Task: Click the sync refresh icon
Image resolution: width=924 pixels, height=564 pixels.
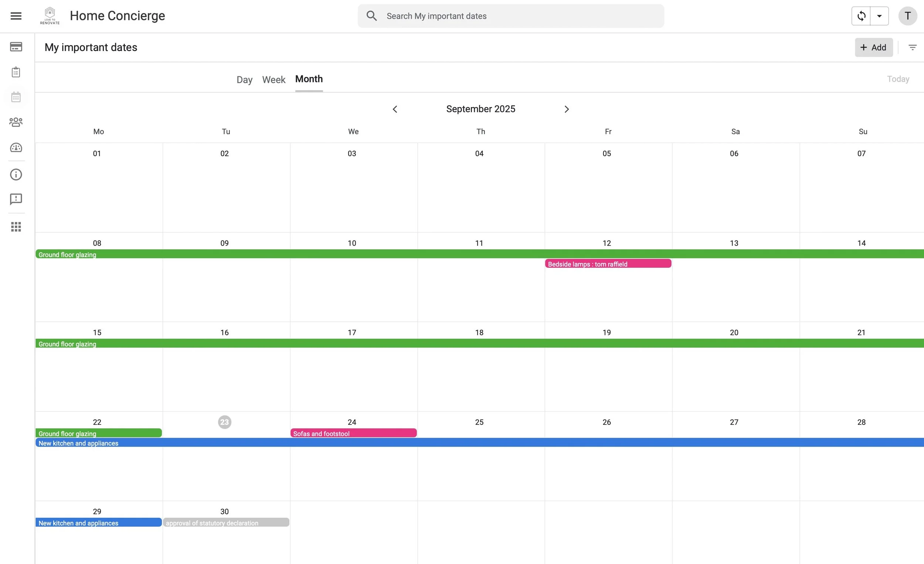Action: [x=861, y=16]
